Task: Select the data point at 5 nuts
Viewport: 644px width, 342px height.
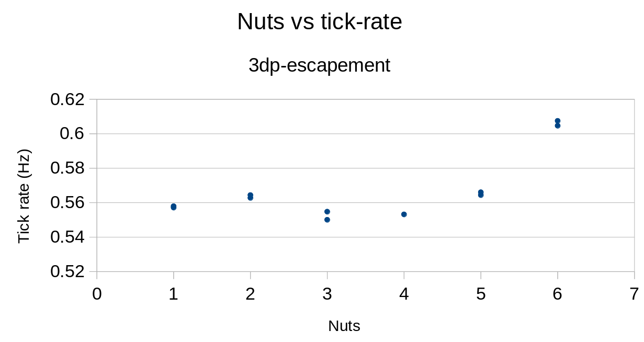Action: [x=481, y=193]
